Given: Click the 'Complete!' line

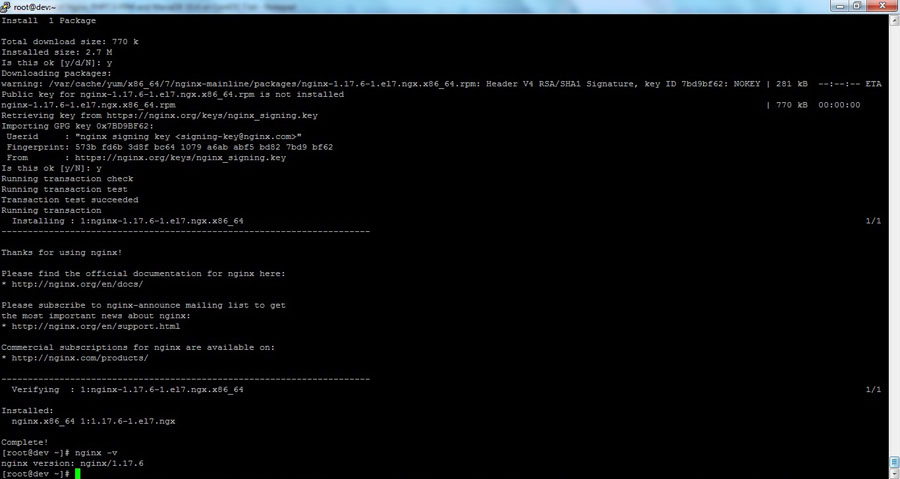Looking at the screenshot, I should pyautogui.click(x=25, y=442).
